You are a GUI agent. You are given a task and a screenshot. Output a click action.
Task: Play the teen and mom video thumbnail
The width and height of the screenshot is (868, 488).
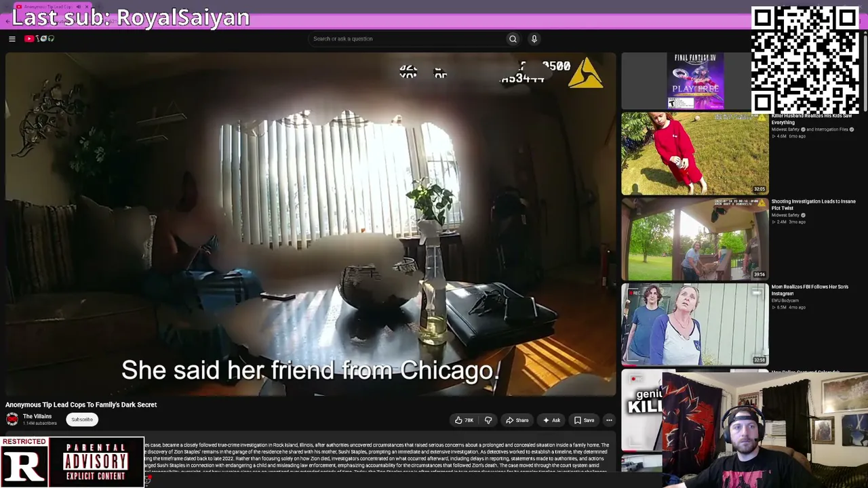click(x=695, y=325)
